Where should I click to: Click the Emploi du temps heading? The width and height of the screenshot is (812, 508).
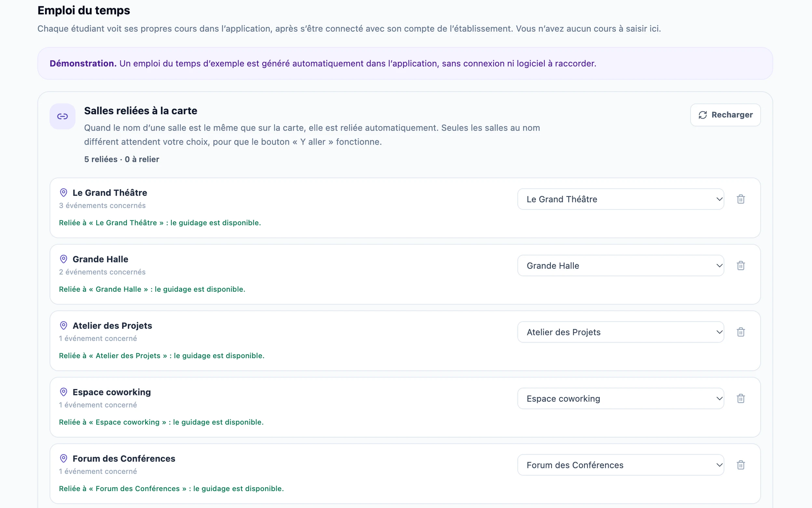[x=84, y=10]
